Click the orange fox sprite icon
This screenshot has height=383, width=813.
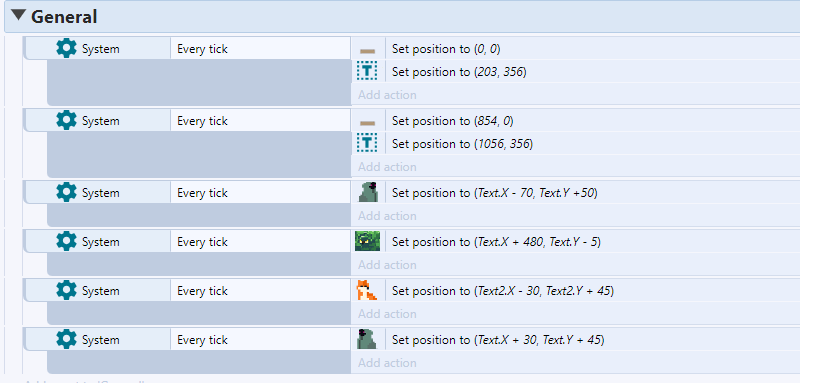[x=367, y=290]
